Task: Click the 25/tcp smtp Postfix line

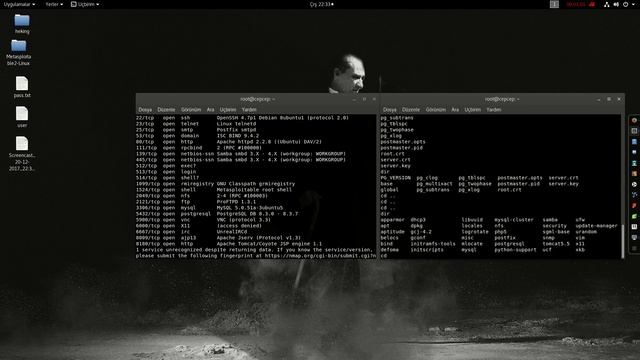Action: point(196,130)
